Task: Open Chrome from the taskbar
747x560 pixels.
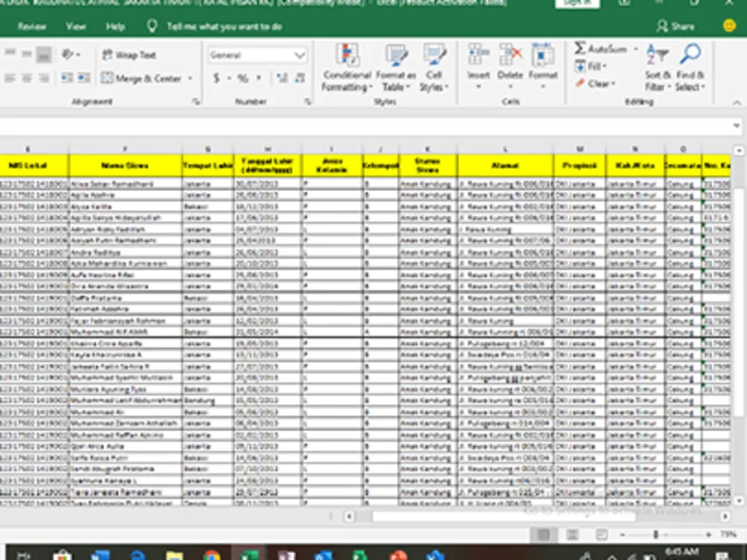Action: 212,555
